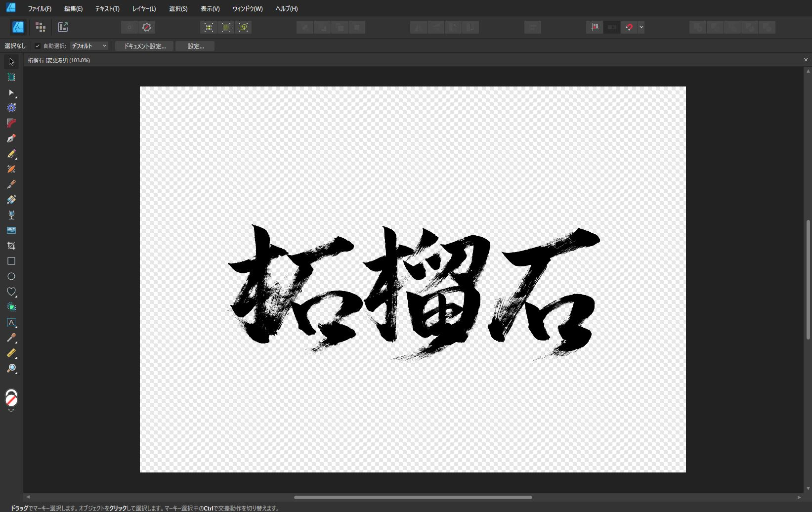Open the ファイル(F) menu
This screenshot has height=512, width=812.
point(40,9)
